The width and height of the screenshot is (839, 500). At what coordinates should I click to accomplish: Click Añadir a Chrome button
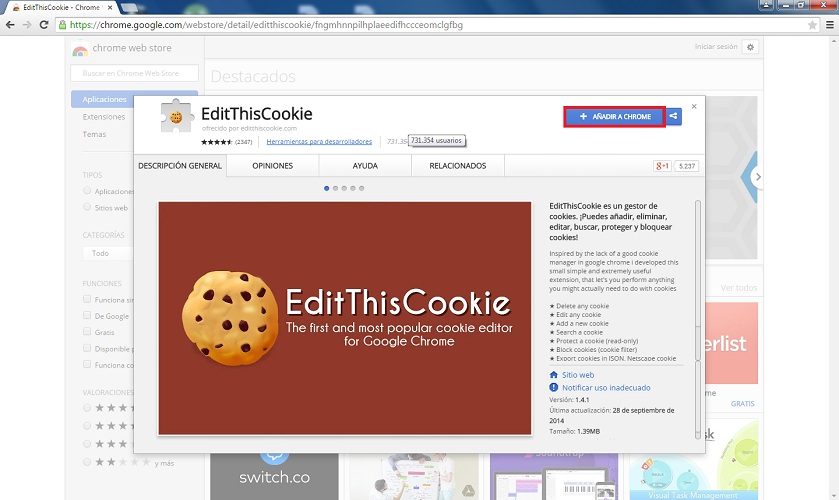[614, 116]
